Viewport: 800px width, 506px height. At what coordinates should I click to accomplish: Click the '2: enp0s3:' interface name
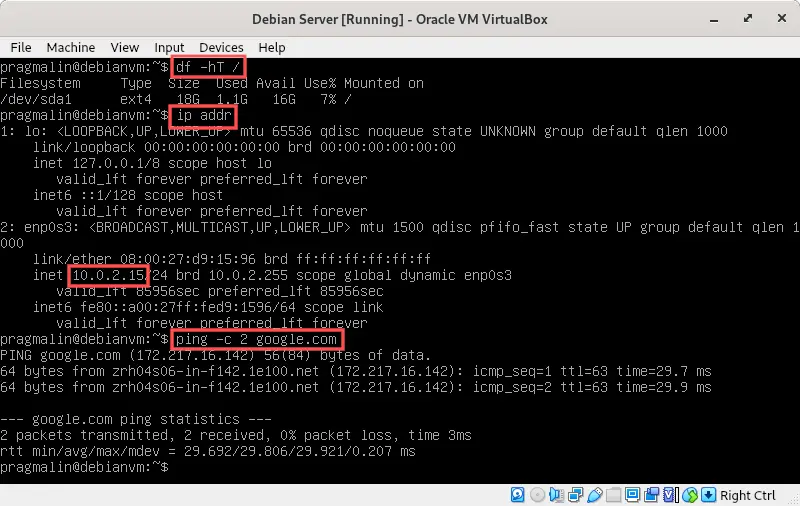click(x=40, y=227)
